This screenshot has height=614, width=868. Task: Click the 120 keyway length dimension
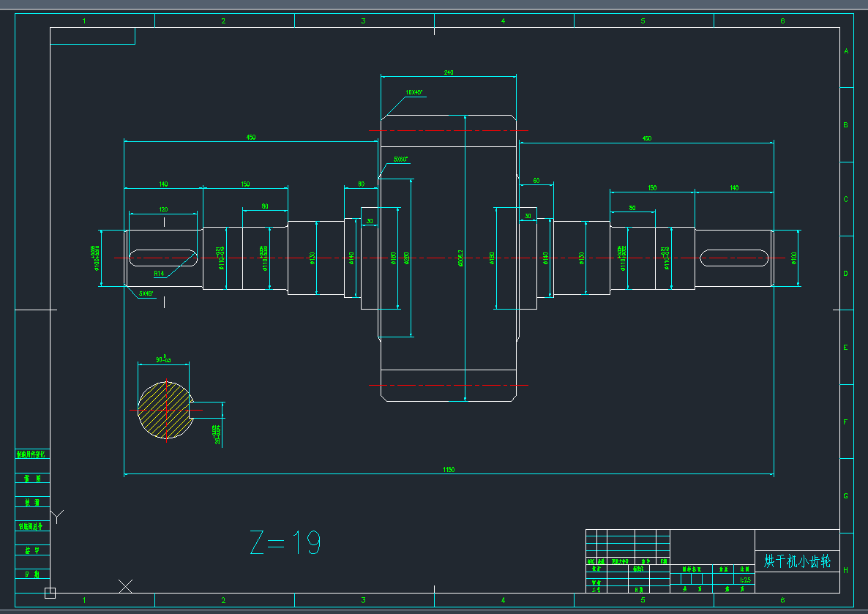coord(163,210)
